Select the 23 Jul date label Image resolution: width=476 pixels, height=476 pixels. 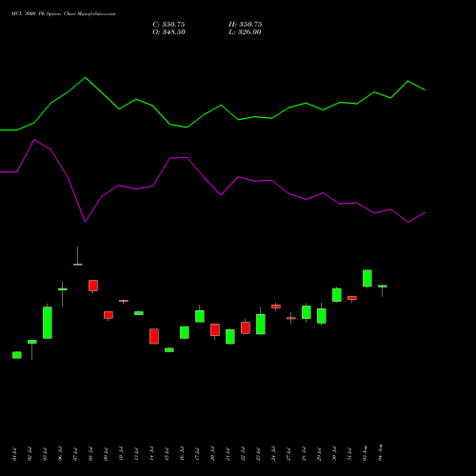click(x=258, y=454)
